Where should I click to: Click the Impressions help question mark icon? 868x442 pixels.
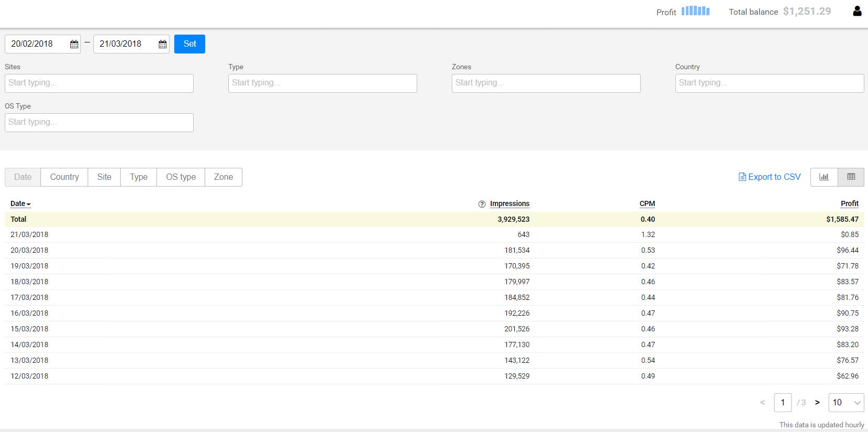482,204
